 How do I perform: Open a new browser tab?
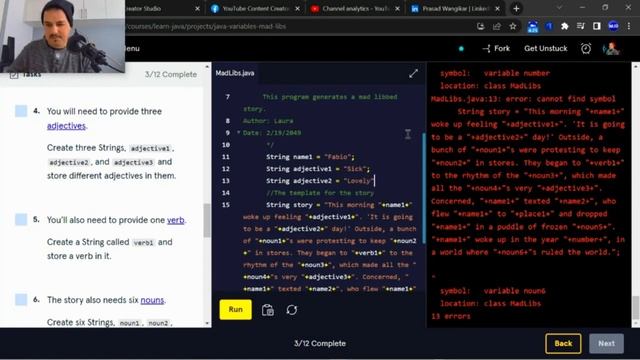(x=516, y=9)
